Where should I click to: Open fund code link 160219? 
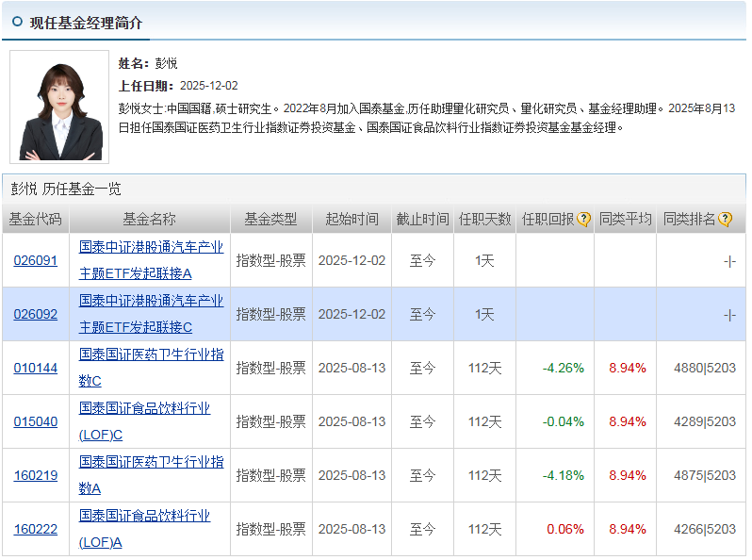tap(36, 475)
